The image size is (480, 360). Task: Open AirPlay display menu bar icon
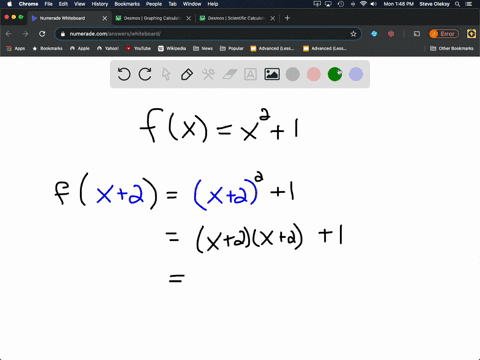(x=328, y=4)
